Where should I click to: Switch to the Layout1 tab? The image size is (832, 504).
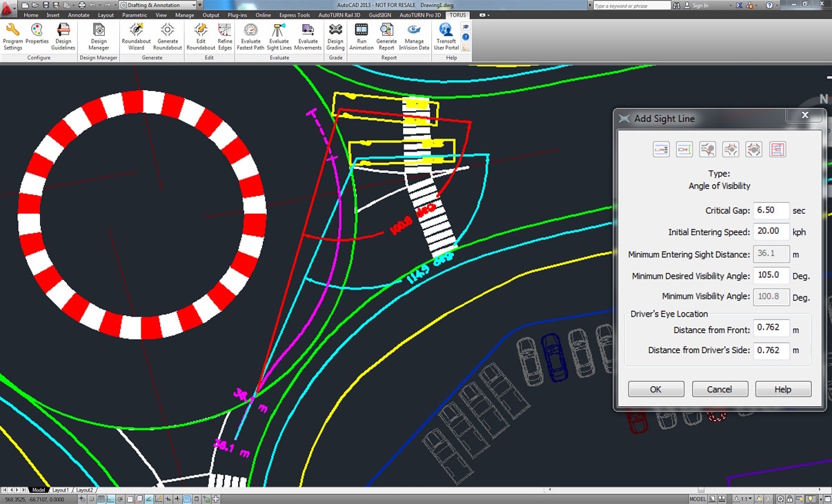click(61, 490)
